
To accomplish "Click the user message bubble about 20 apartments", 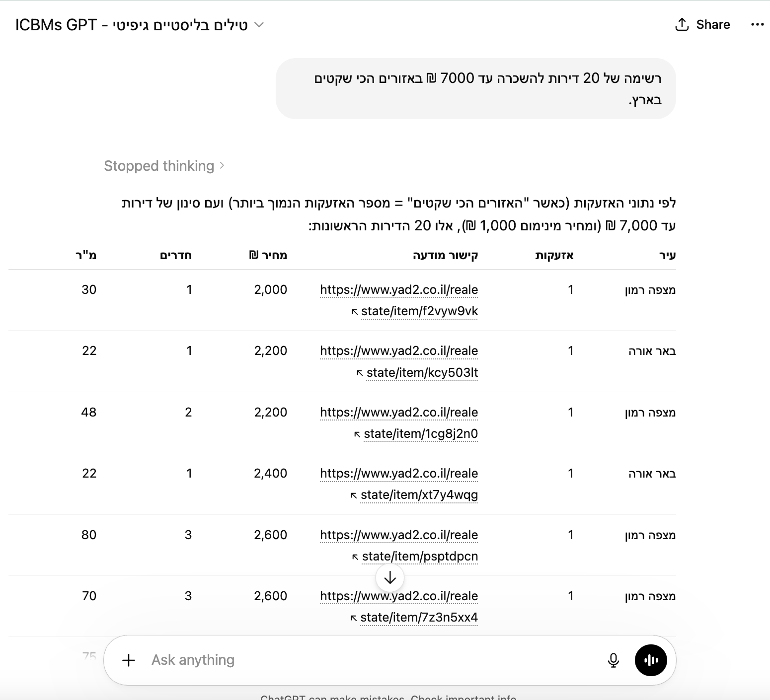I will point(476,89).
